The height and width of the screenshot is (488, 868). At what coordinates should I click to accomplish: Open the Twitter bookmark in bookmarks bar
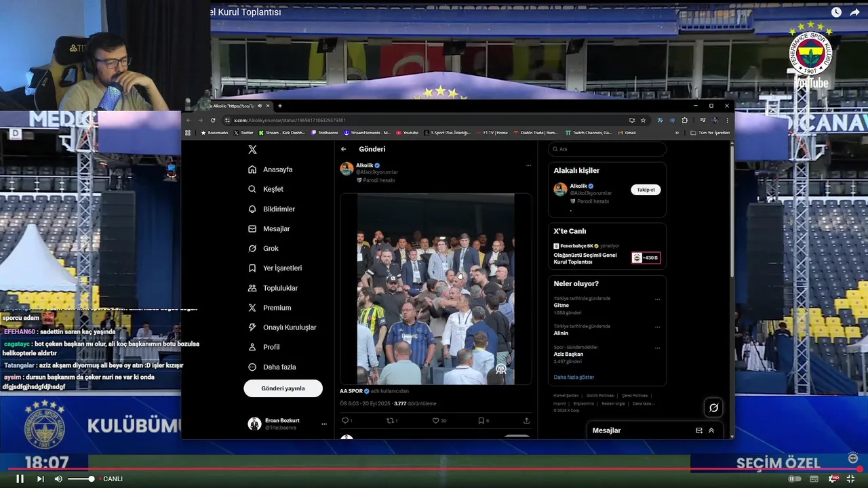[x=243, y=133]
